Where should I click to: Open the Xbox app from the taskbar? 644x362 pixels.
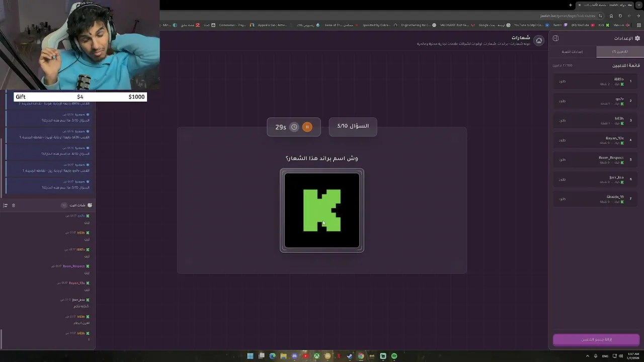tap(316, 356)
